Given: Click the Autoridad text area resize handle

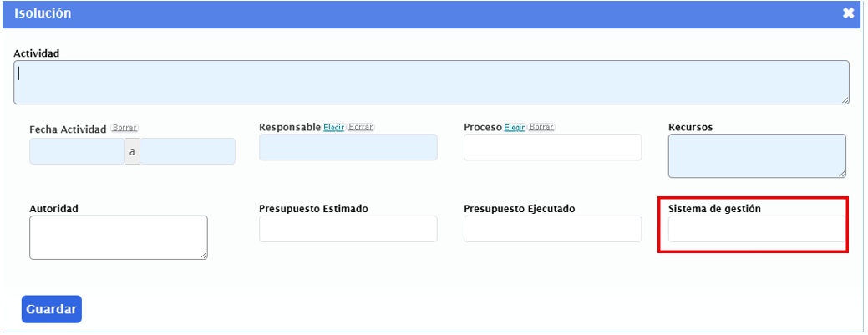Looking at the screenshot, I should tap(204, 256).
